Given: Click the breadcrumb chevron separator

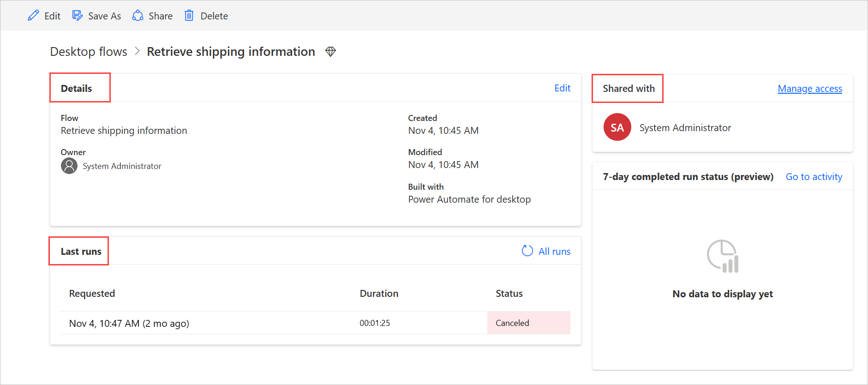Looking at the screenshot, I should 137,51.
